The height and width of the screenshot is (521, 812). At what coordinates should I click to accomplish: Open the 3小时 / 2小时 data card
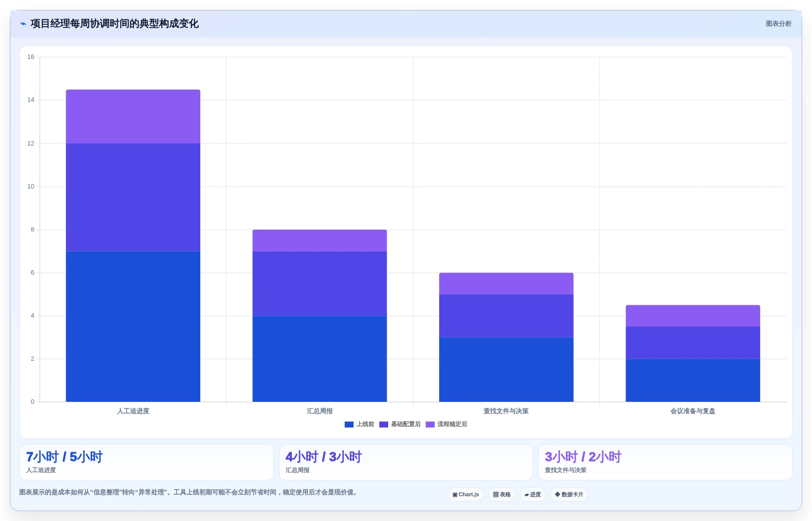point(665,462)
